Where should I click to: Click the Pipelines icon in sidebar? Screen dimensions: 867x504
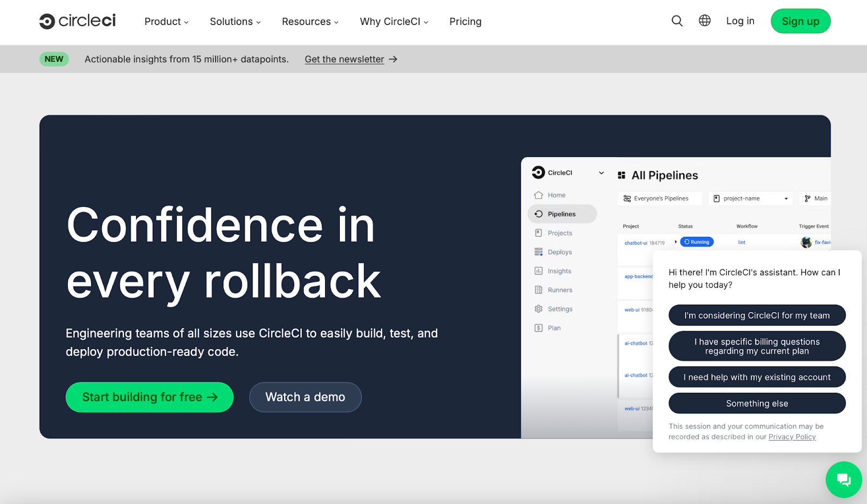538,214
